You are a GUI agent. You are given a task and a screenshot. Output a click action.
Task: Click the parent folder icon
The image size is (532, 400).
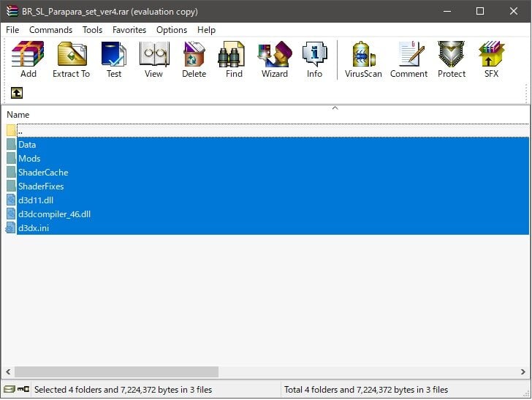pyautogui.click(x=11, y=130)
